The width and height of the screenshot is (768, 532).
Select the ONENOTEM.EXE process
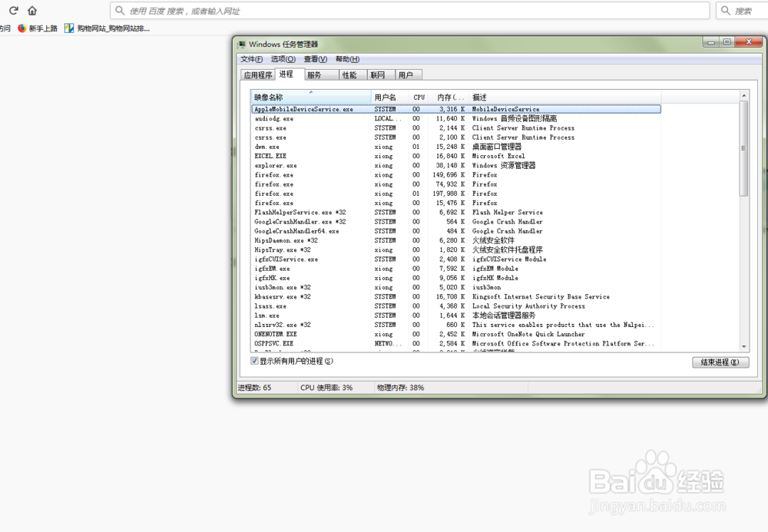(456, 334)
